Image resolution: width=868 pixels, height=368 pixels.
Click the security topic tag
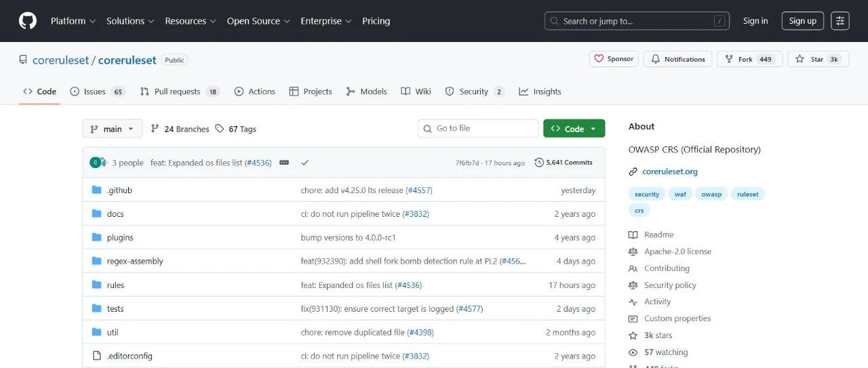[646, 194]
